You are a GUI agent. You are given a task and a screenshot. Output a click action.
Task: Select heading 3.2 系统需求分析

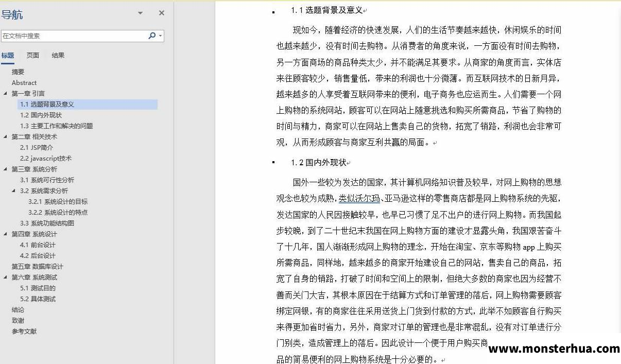[44, 191]
